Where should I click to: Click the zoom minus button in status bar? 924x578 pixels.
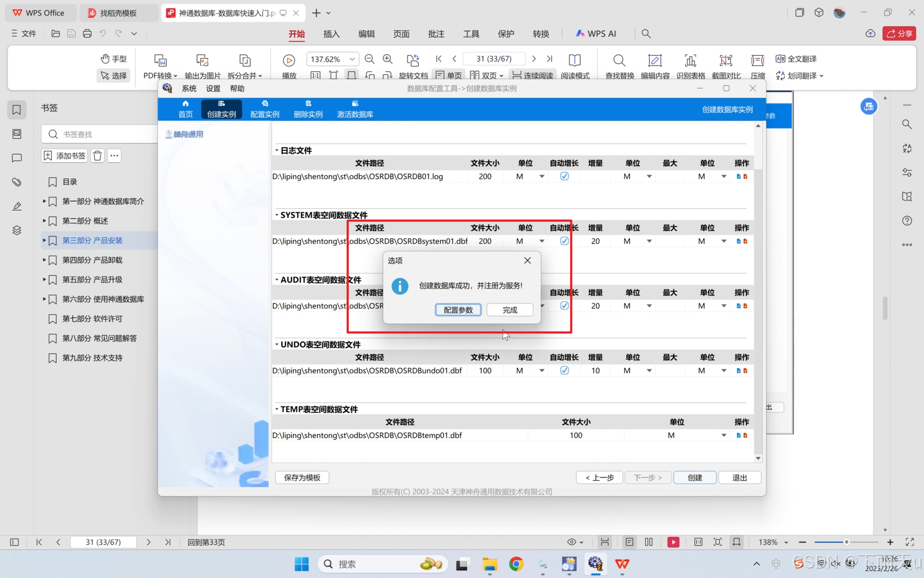(x=802, y=542)
